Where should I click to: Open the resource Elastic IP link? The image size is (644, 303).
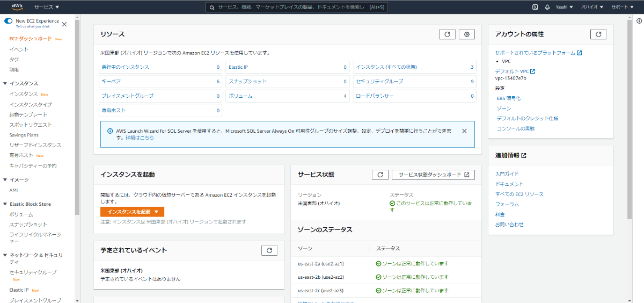click(238, 67)
